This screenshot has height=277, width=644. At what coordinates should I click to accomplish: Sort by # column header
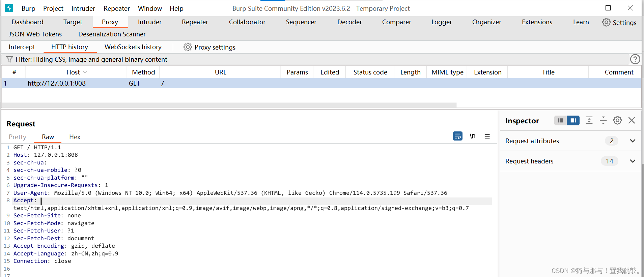coord(14,72)
